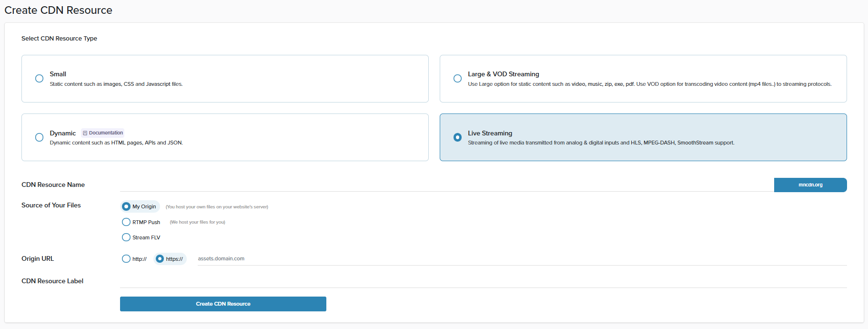Click the document icon beside Documentation

(85, 133)
